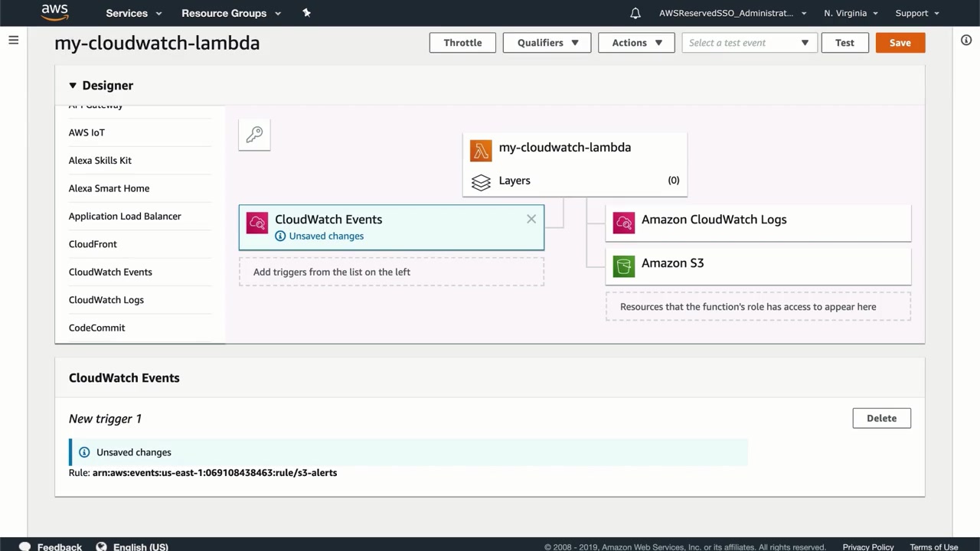This screenshot has width=980, height=551.
Task: Open the notifications bell
Action: 635,13
